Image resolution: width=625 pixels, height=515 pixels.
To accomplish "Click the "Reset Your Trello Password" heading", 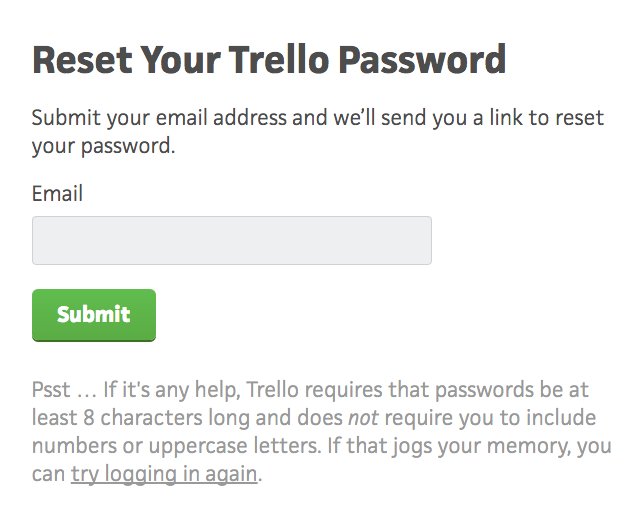I will (x=269, y=60).
